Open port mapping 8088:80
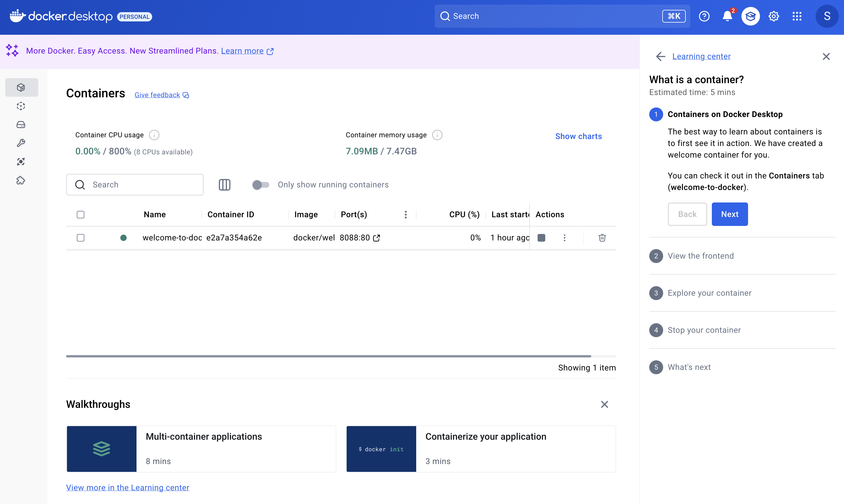The height and width of the screenshot is (504, 844). [x=355, y=238]
